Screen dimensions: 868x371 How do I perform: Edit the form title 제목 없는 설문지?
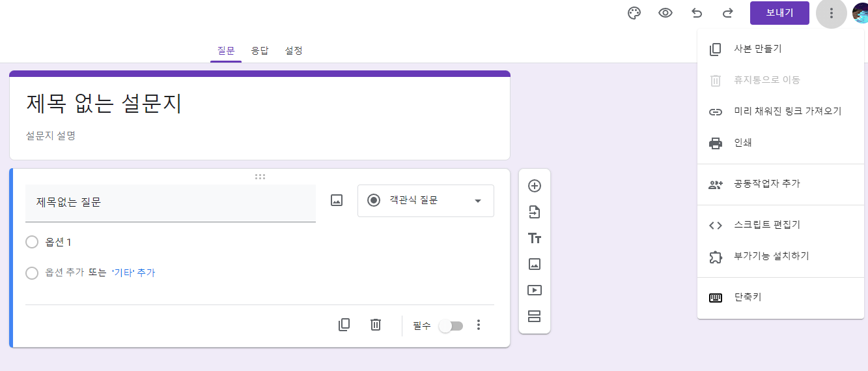point(104,103)
